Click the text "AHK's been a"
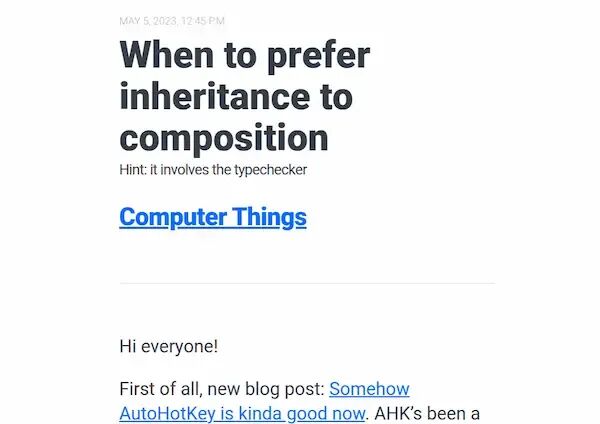The width and height of the screenshot is (600, 424). (427, 414)
